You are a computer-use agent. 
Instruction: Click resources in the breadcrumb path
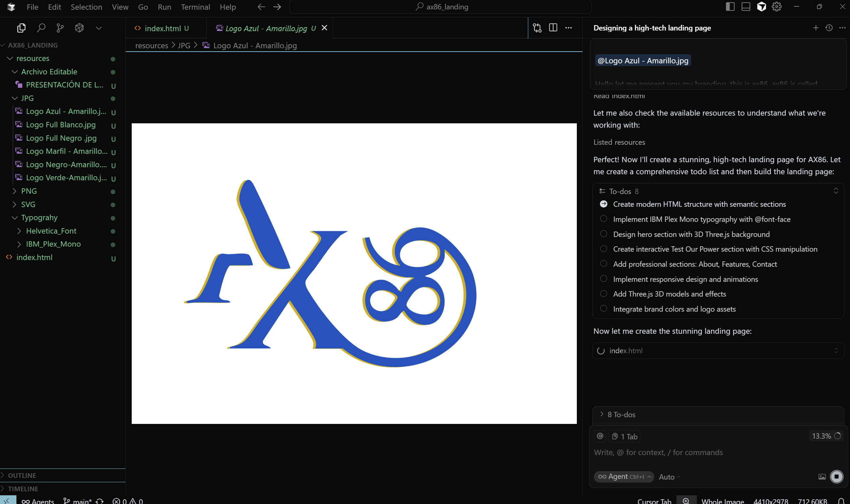click(151, 45)
